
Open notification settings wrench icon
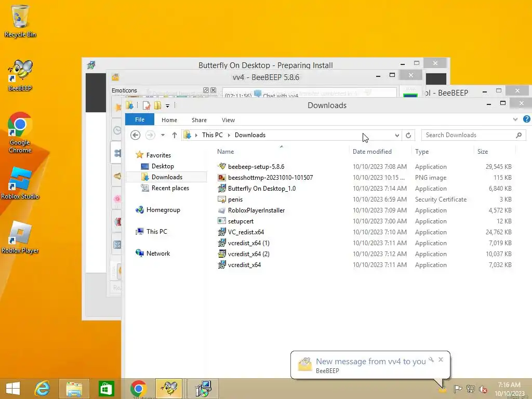(431, 360)
